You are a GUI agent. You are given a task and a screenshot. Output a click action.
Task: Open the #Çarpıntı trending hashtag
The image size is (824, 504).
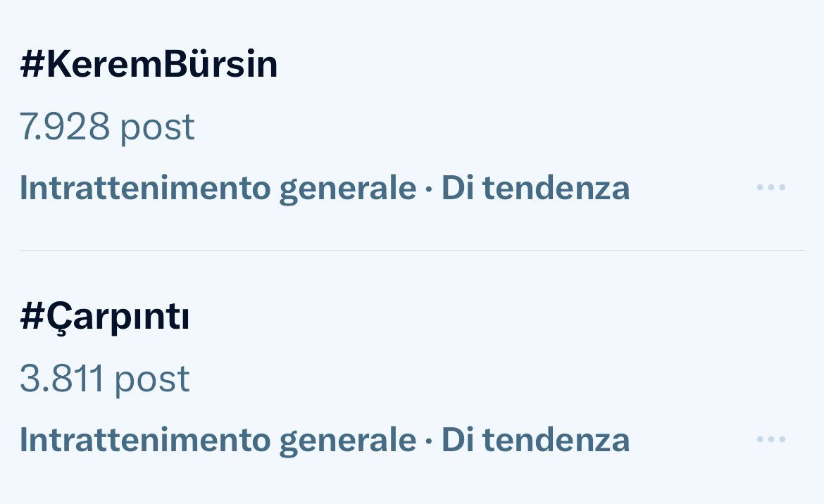click(104, 318)
